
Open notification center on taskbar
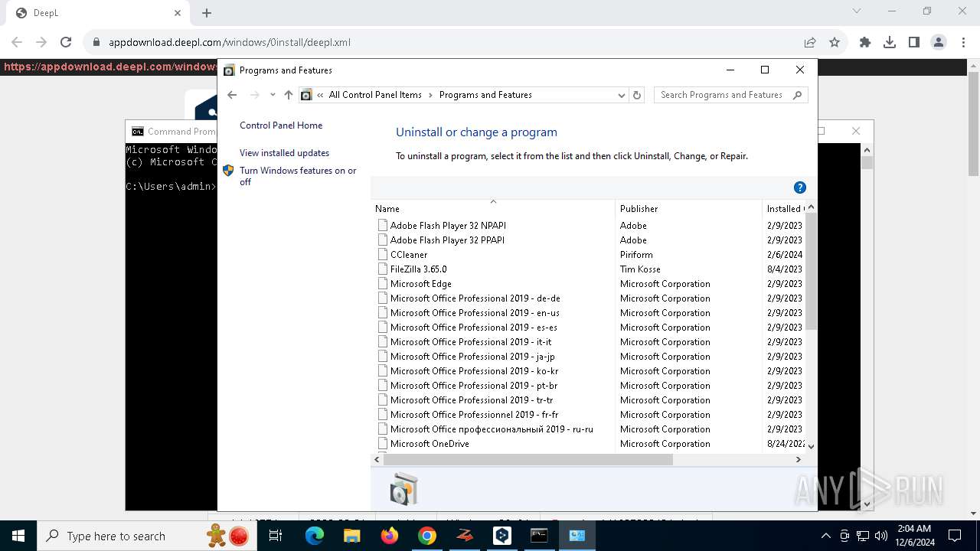tap(955, 536)
